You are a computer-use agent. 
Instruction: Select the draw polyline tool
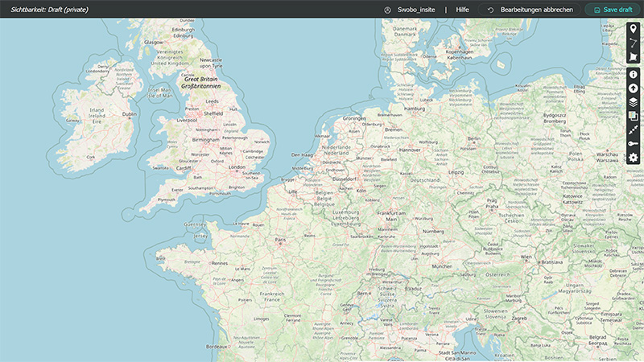(x=633, y=43)
